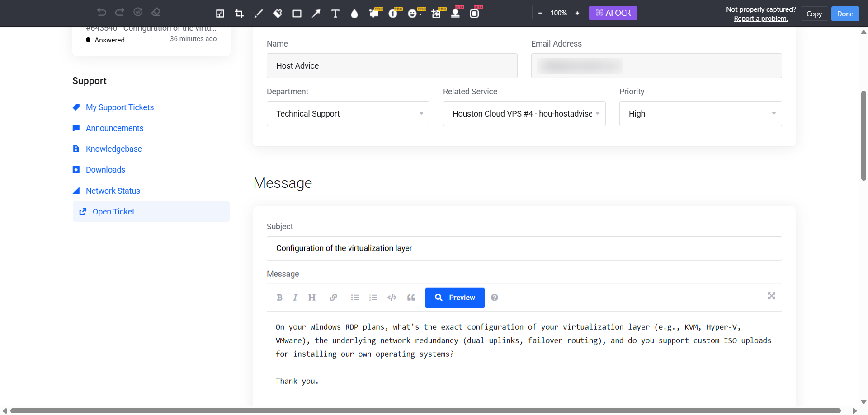Select the crop tool
868x415 pixels.
(239, 14)
